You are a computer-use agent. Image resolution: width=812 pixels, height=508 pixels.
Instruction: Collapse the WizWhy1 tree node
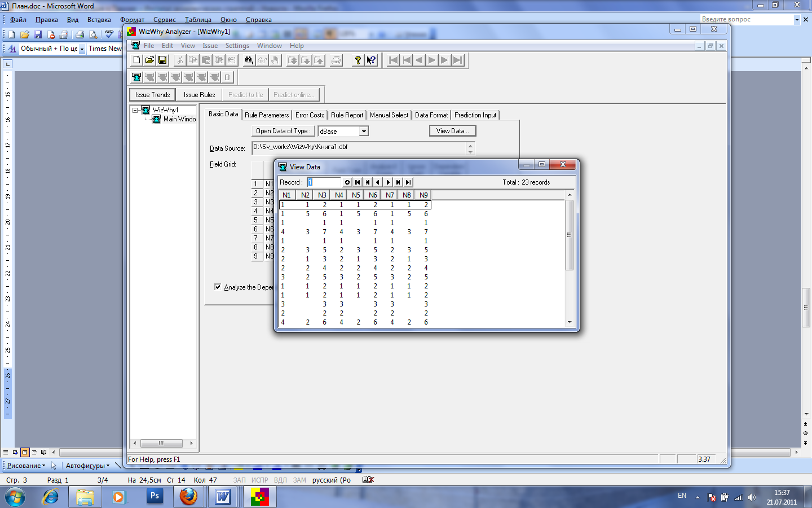click(135, 110)
